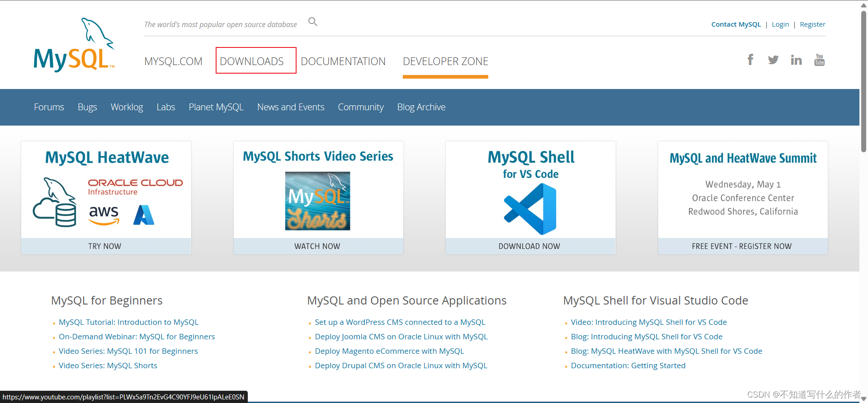Image resolution: width=868 pixels, height=403 pixels.
Task: Open Set up a WordPress CMS link
Action: pos(400,322)
